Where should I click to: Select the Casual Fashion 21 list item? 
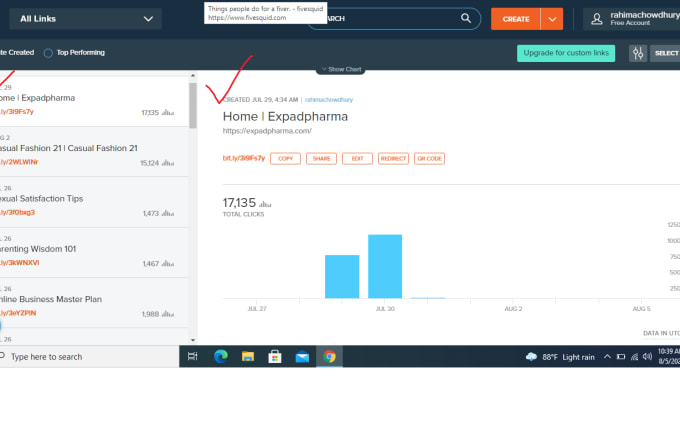94,152
